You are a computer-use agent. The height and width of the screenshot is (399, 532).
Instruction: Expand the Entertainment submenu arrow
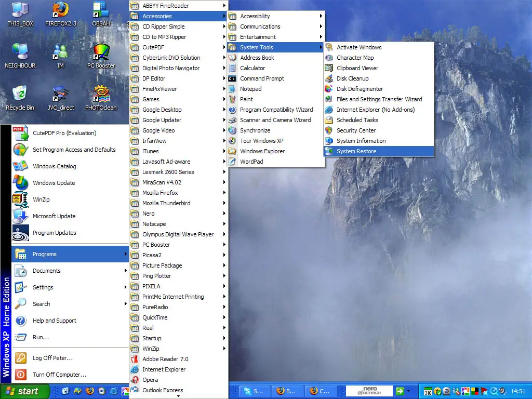pyautogui.click(x=321, y=37)
